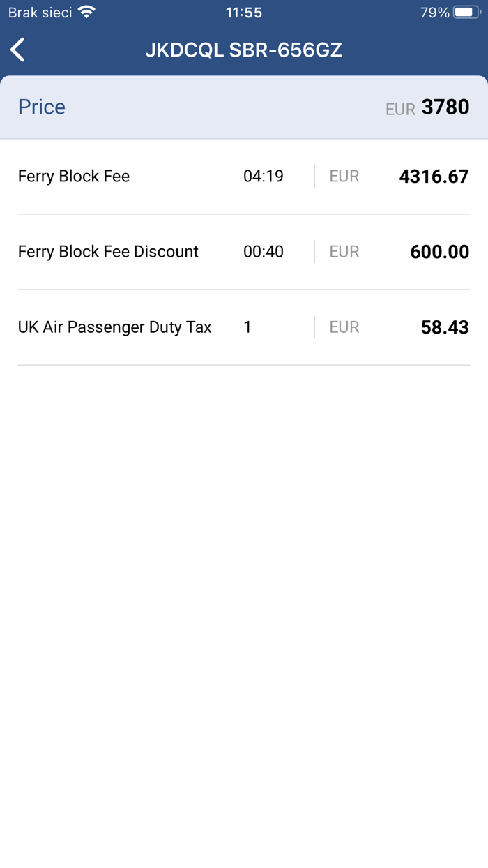
Task: Tap the 4316.67 fee amount
Action: [434, 177]
